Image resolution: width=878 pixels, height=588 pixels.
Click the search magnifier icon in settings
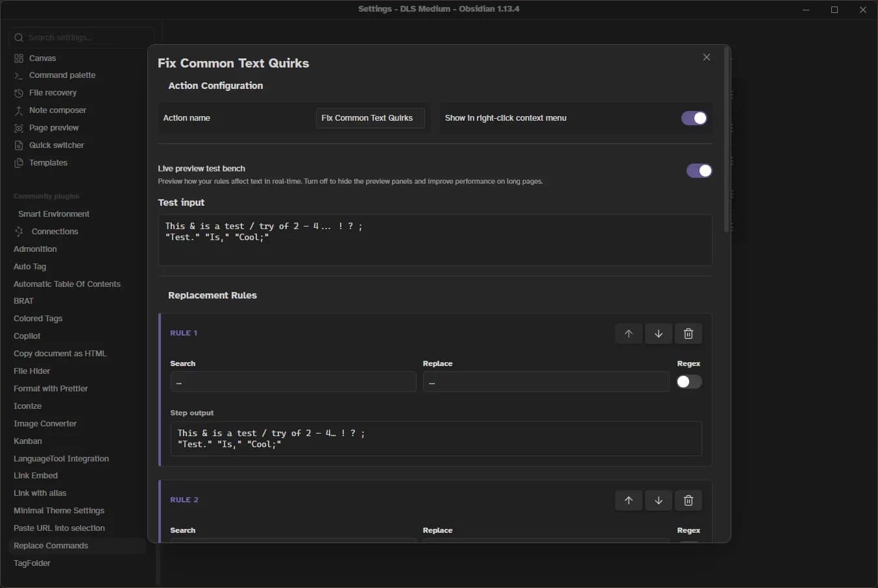pyautogui.click(x=19, y=38)
